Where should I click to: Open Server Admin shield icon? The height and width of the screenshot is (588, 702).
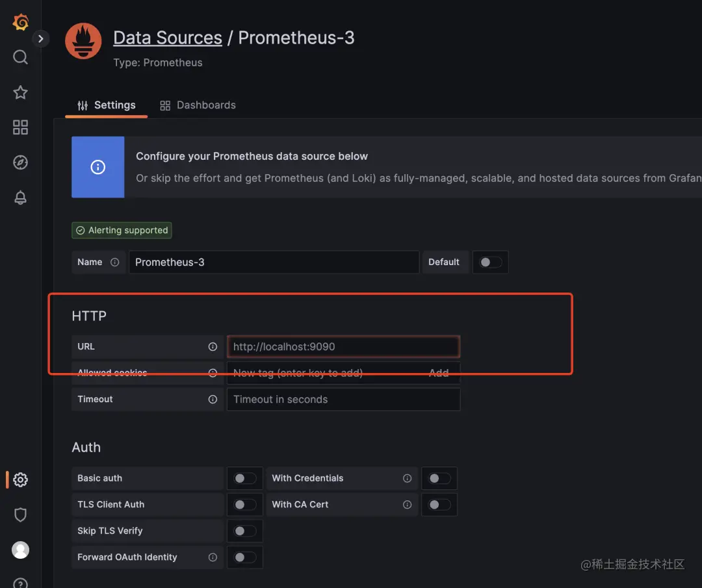coord(21,515)
